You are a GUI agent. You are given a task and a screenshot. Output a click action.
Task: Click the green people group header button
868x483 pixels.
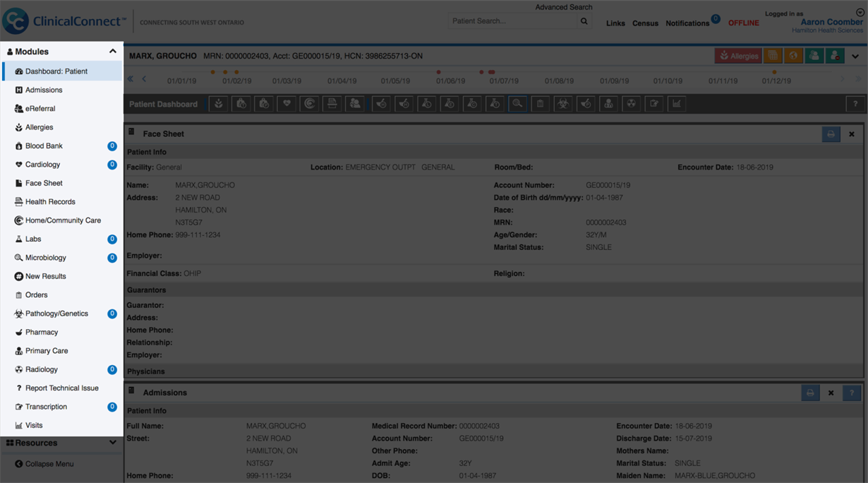coord(814,56)
